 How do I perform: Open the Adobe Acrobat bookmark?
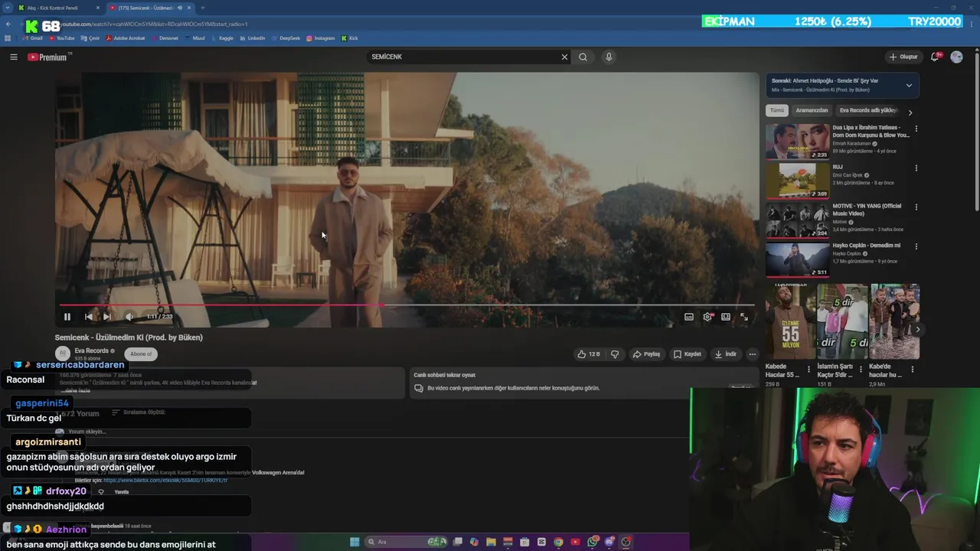126,37
